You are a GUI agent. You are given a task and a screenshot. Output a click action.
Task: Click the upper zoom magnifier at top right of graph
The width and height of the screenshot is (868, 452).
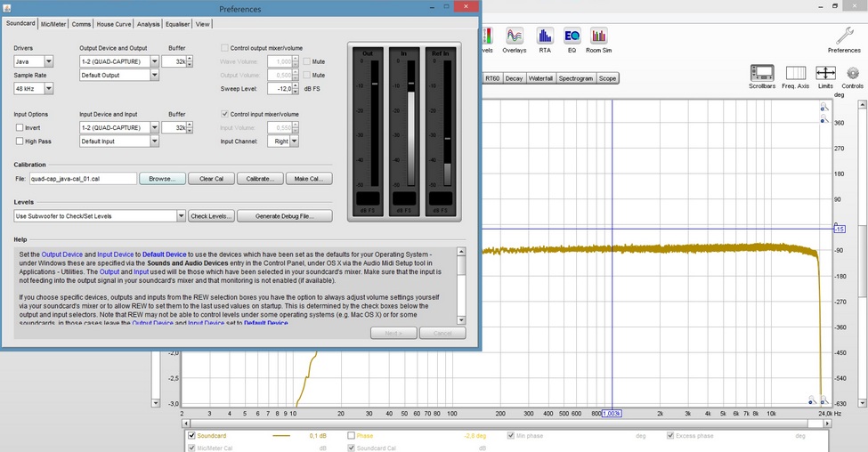coord(824,108)
